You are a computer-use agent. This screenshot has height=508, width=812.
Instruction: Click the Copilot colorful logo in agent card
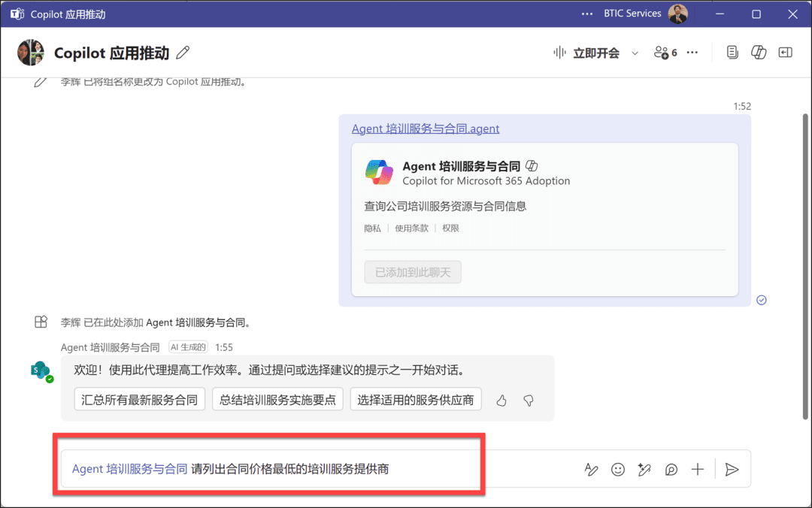(379, 172)
